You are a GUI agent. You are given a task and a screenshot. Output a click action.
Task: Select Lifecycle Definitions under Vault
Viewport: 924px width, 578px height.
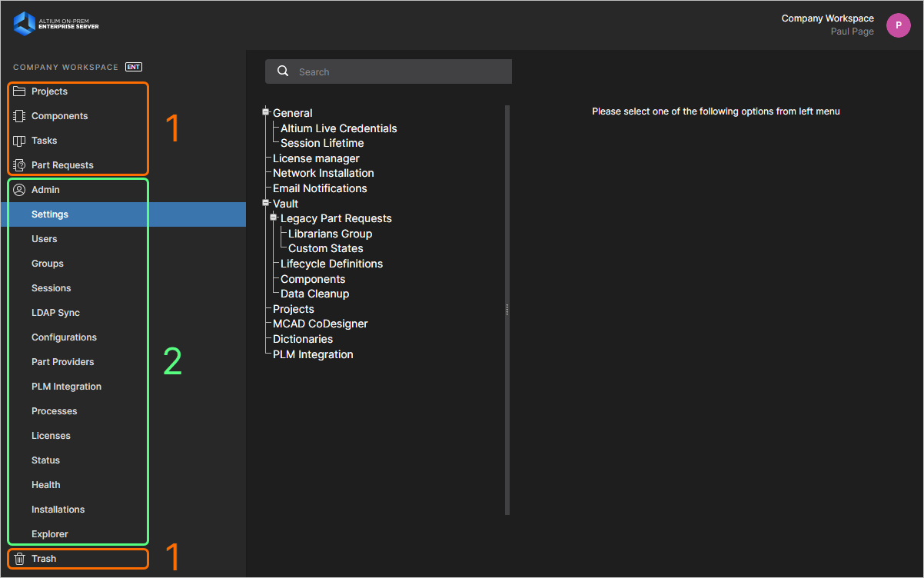pyautogui.click(x=331, y=264)
